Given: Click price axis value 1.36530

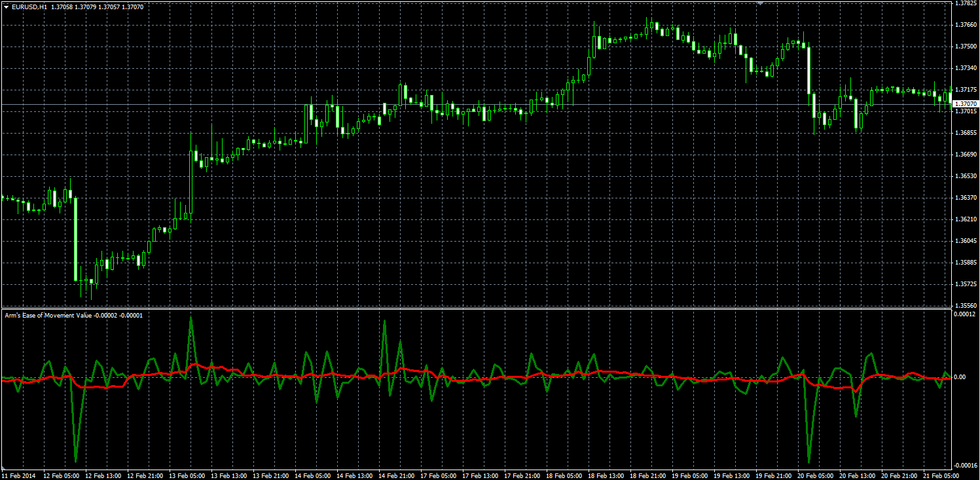Looking at the screenshot, I should click(966, 176).
